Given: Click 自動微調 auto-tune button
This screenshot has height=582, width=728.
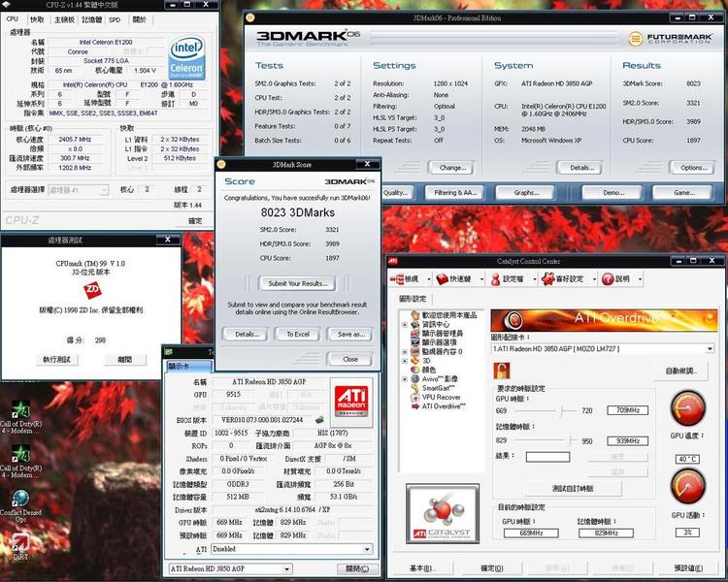Looking at the screenshot, I should (x=681, y=371).
